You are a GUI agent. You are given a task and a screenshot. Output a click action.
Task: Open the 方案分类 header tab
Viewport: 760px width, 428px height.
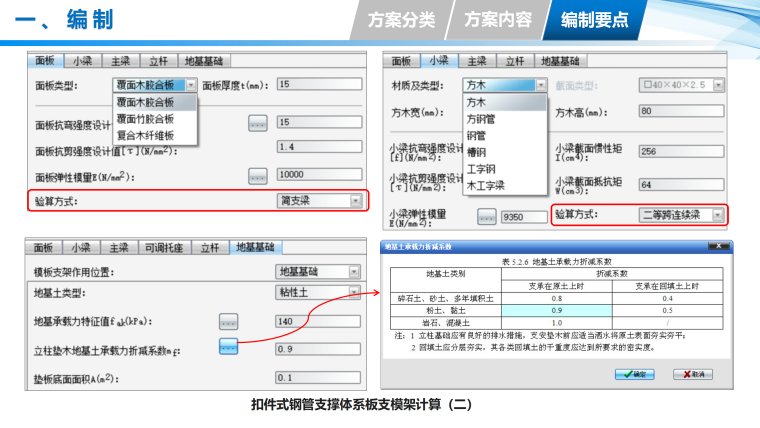point(401,19)
